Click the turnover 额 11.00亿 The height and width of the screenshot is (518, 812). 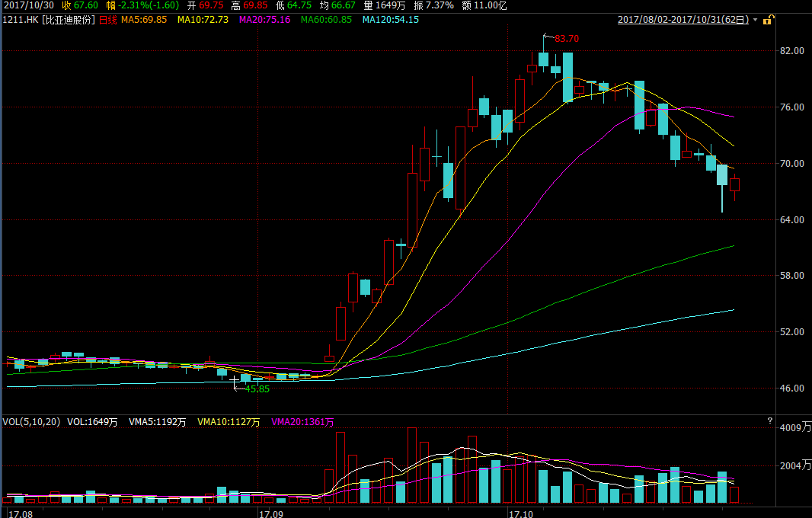tap(484, 5)
